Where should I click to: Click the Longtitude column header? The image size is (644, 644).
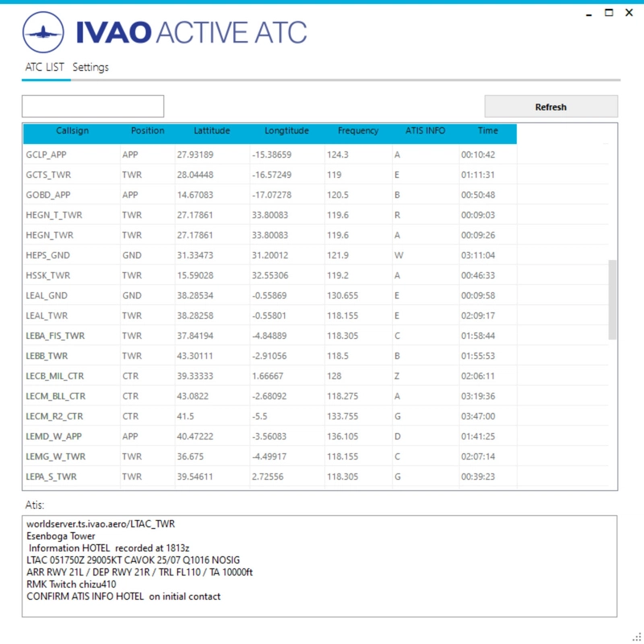(x=287, y=131)
